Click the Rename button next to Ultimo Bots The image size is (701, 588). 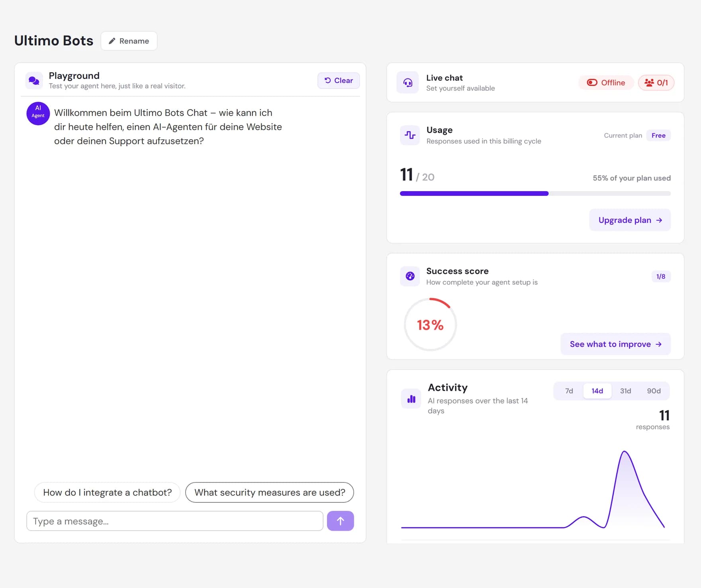[129, 41]
